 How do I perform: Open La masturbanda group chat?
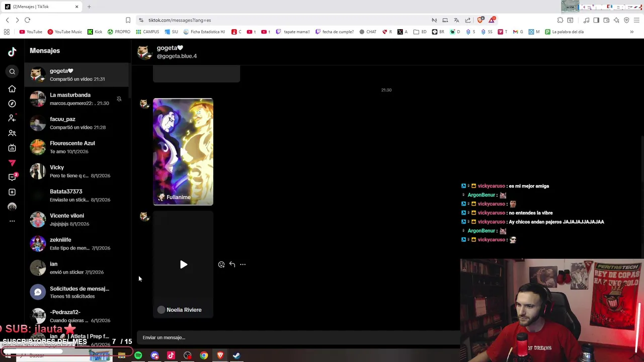(76, 99)
